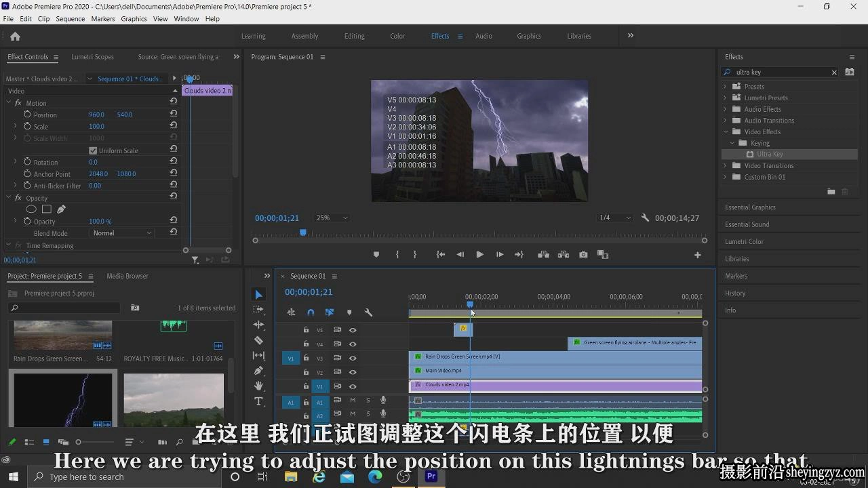Screen dimensions: 868x488
Task: Open the Media Browser tab
Action: (127, 276)
